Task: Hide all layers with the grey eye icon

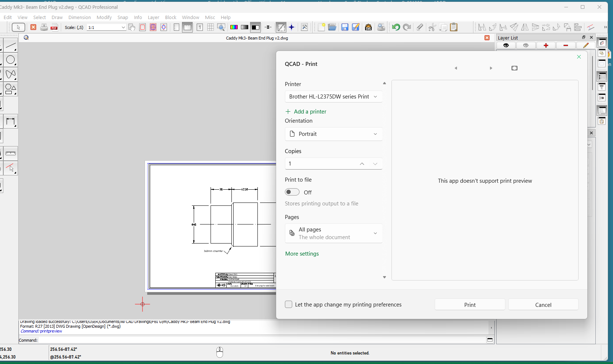Action: [x=526, y=45]
